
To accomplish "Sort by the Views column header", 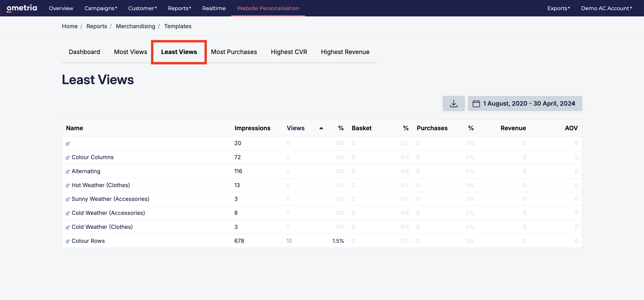I will click(296, 128).
